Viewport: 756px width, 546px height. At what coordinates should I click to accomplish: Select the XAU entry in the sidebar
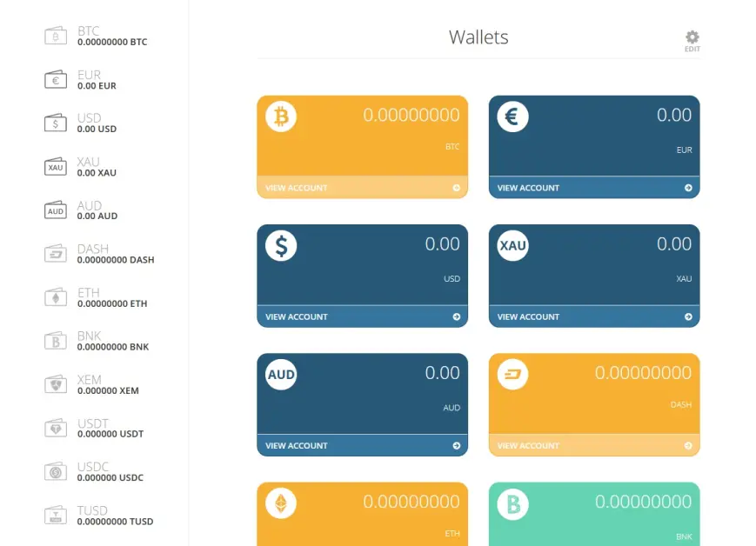point(81,167)
